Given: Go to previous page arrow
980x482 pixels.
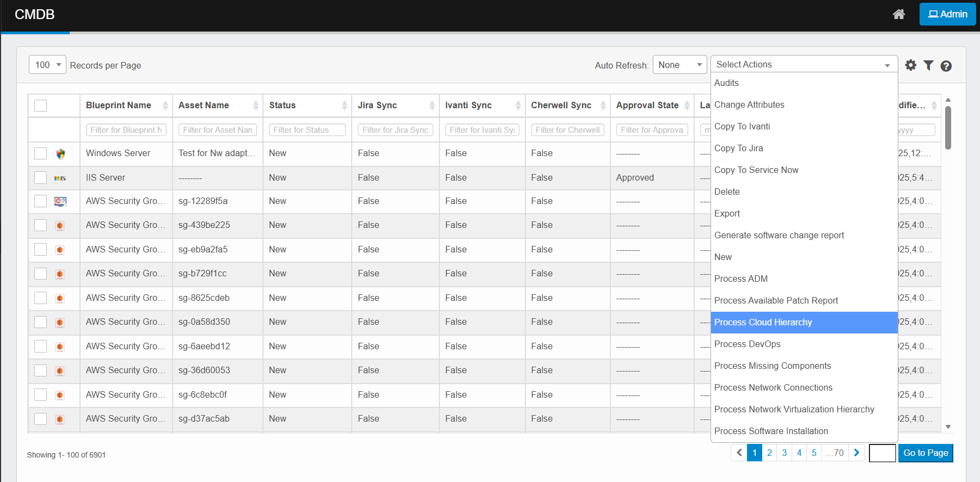Looking at the screenshot, I should click(x=739, y=453).
